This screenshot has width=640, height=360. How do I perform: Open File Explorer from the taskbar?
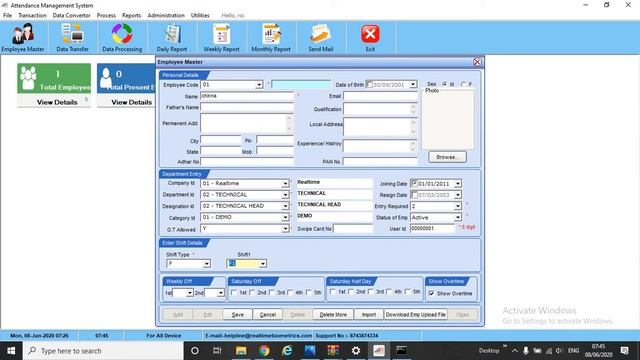coord(241,351)
